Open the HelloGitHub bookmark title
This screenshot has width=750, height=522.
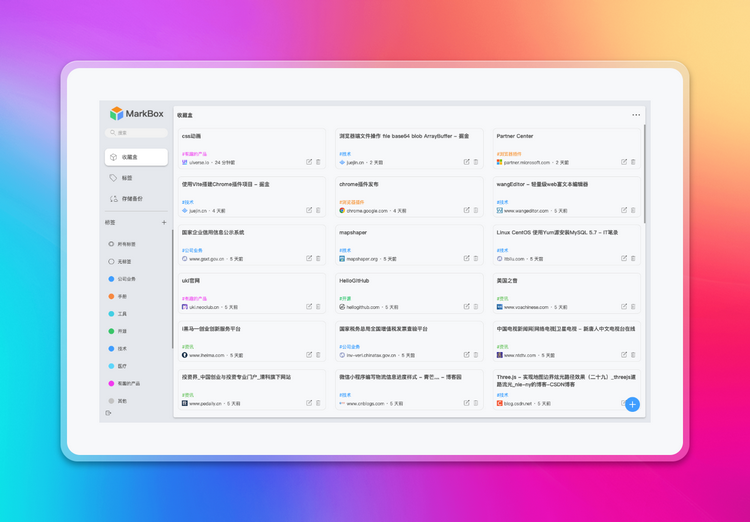coord(354,281)
